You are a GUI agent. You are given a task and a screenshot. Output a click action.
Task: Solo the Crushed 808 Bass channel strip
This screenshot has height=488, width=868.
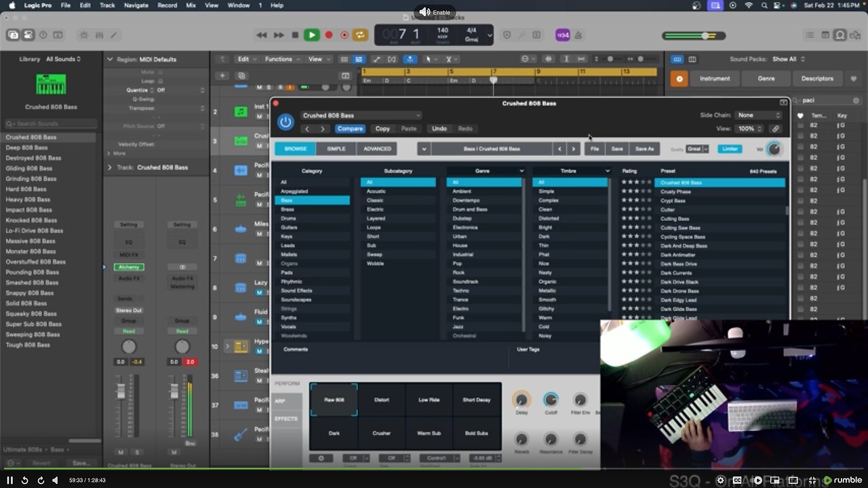click(136, 452)
